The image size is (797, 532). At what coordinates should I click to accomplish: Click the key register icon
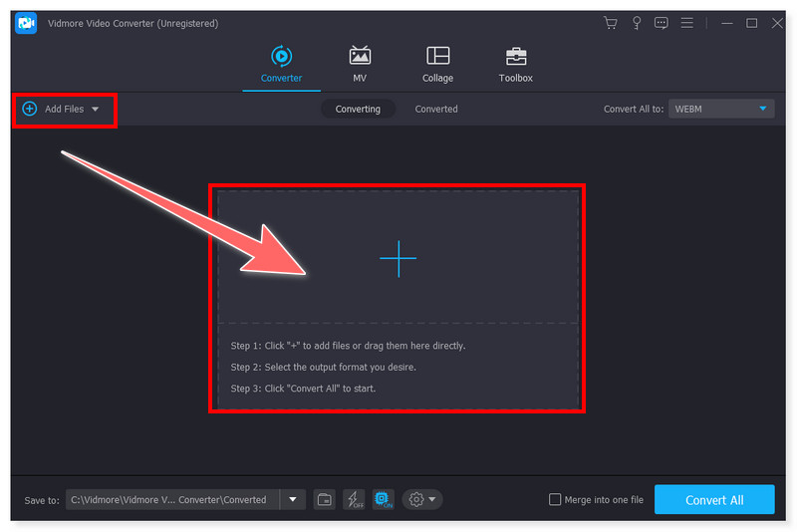point(637,23)
